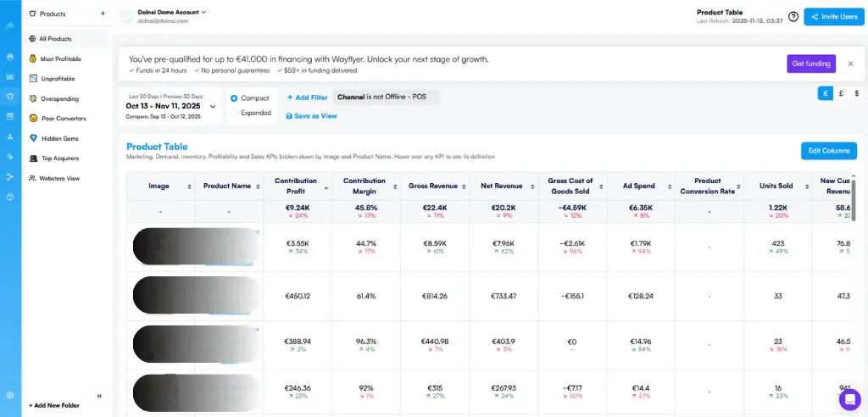
Task: Expand the Dolnai Demo Account menu
Action: [x=171, y=12]
